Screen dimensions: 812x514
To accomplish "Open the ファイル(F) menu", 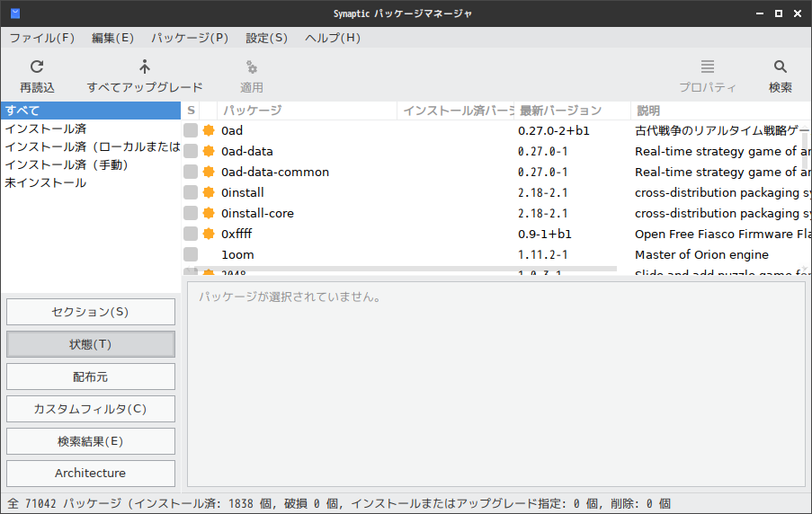I will point(42,38).
